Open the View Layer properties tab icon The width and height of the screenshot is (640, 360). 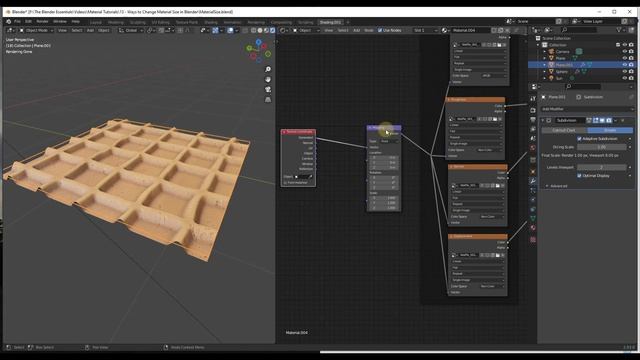click(x=533, y=129)
